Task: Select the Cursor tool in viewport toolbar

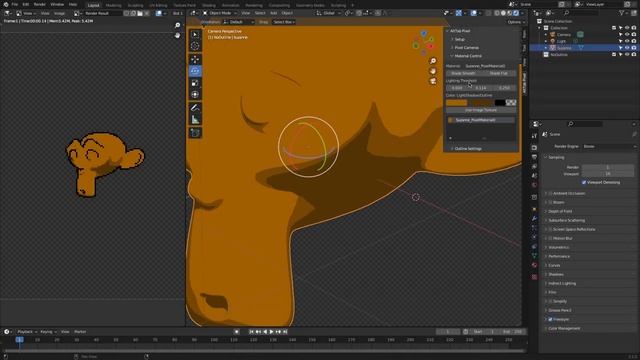Action: point(195,46)
